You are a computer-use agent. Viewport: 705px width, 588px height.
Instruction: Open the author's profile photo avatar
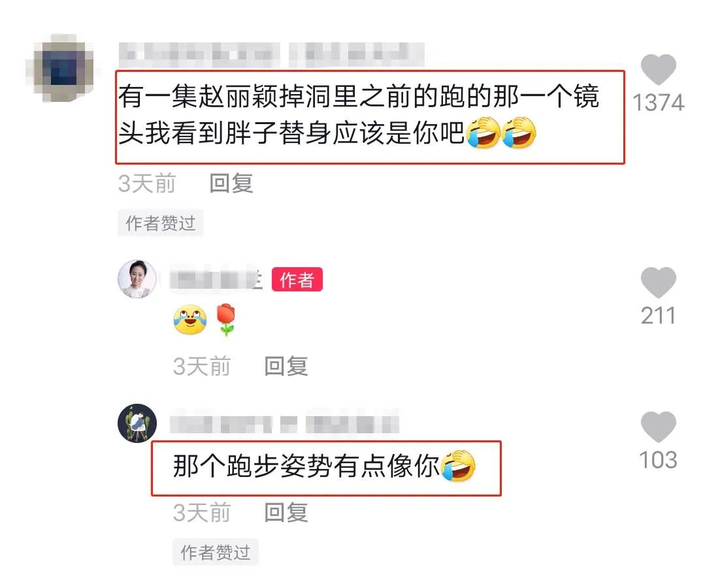pyautogui.click(x=137, y=279)
